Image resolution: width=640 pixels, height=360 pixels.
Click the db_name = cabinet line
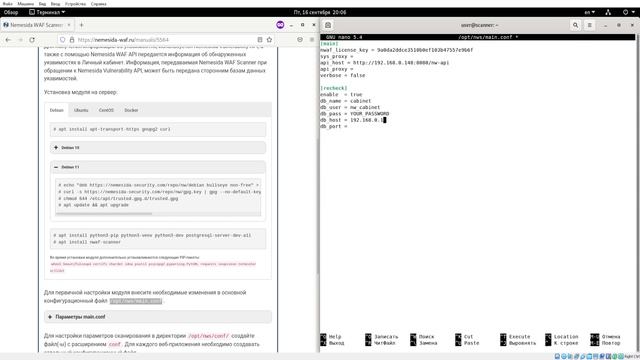click(346, 101)
